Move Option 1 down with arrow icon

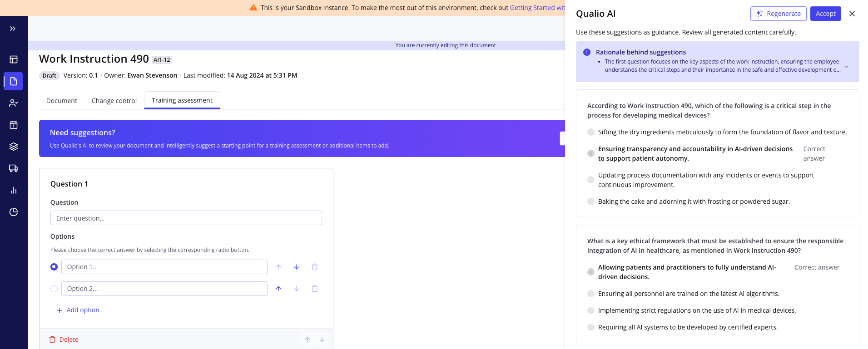point(297,267)
